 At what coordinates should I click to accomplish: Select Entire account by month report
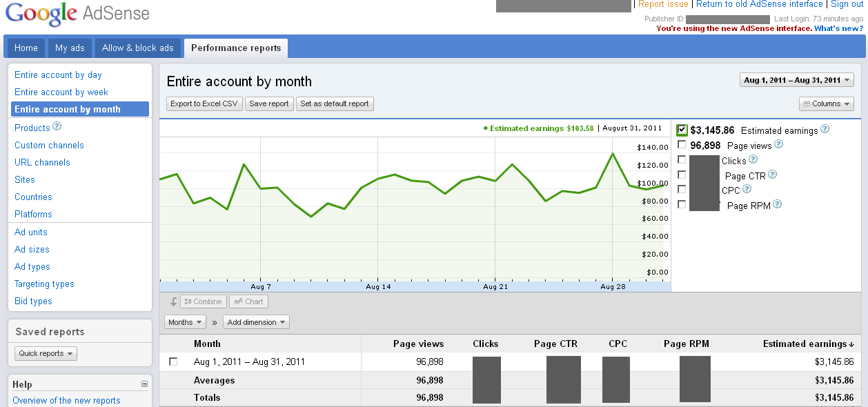(x=80, y=109)
